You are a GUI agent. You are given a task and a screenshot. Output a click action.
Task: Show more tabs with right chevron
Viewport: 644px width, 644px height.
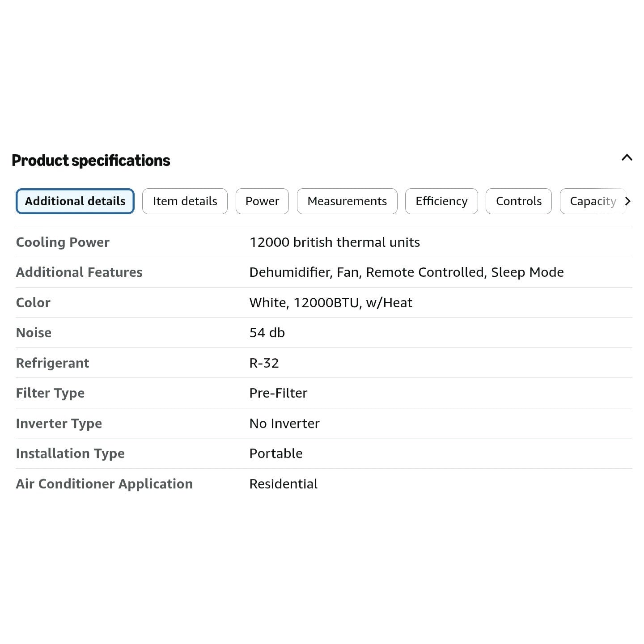pyautogui.click(x=628, y=201)
